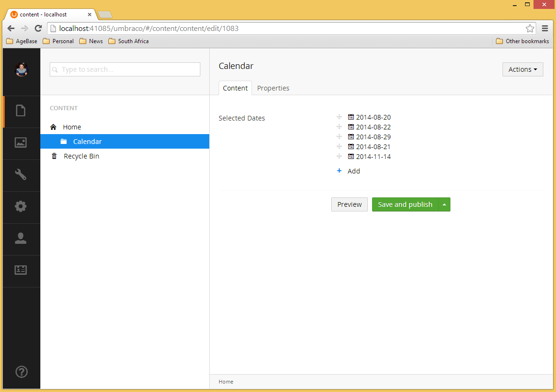
Task: Click date text 2014-08-29
Action: [373, 137]
